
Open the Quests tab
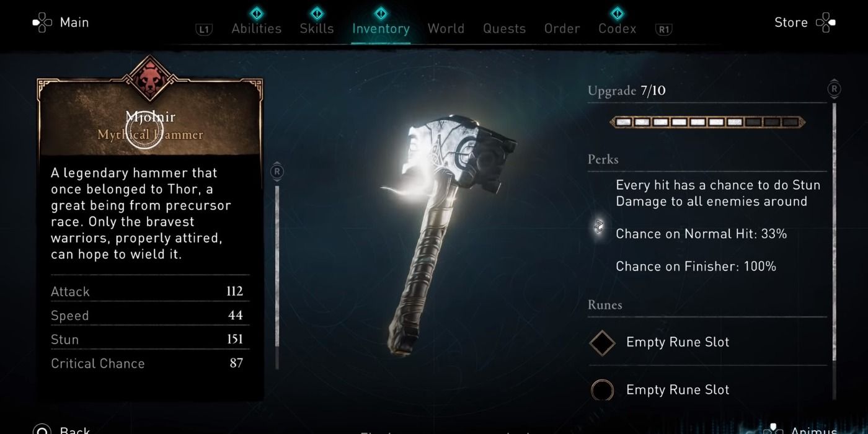(504, 29)
